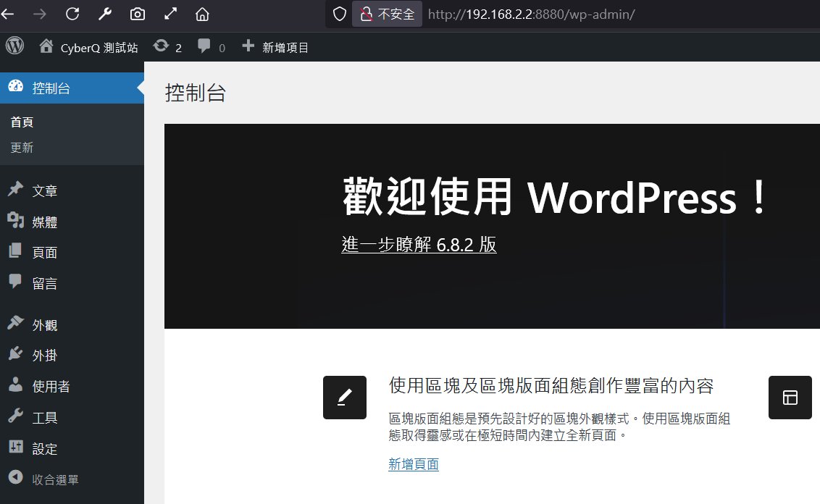Click the 歡迎使用 WordPress! heading
The image size is (820, 504).
click(x=556, y=197)
